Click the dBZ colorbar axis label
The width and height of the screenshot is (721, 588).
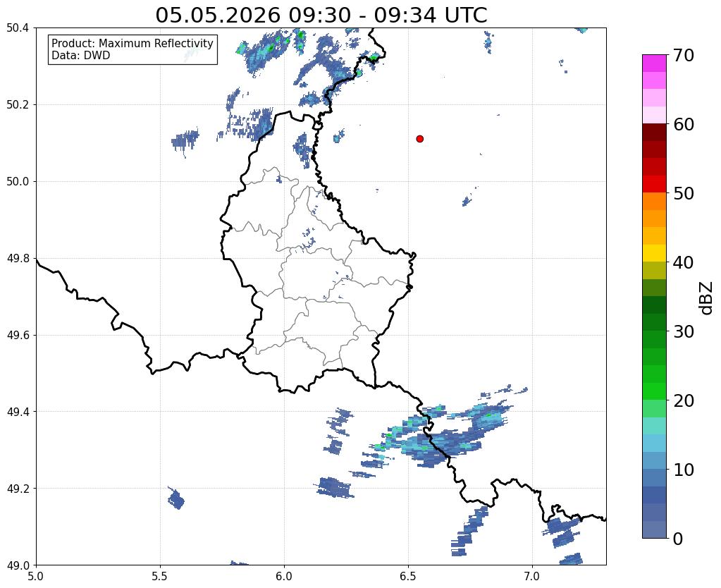[707, 298]
